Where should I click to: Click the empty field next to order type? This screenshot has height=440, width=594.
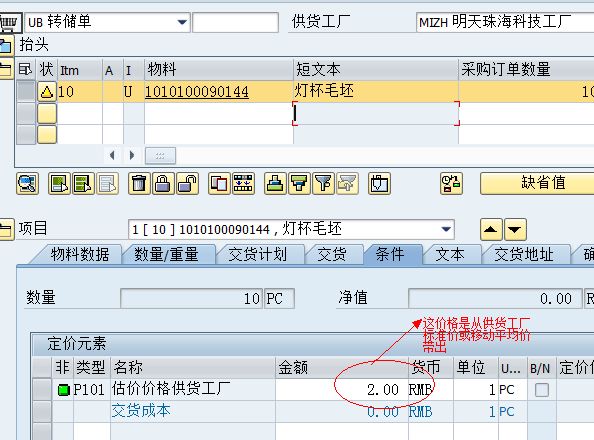click(x=236, y=22)
